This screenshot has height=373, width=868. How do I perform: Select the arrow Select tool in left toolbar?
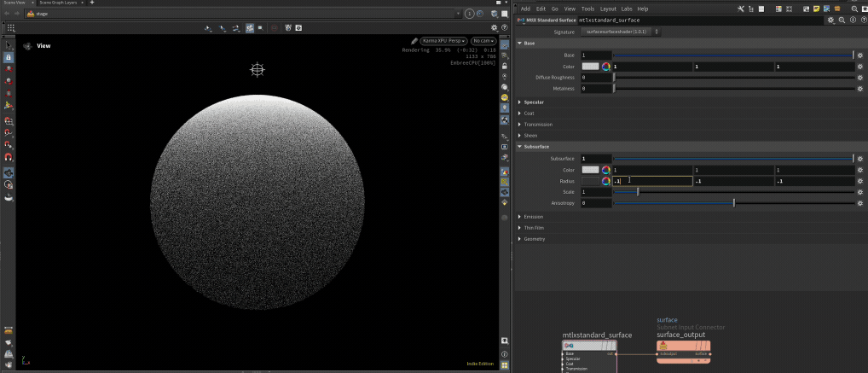coord(9,44)
